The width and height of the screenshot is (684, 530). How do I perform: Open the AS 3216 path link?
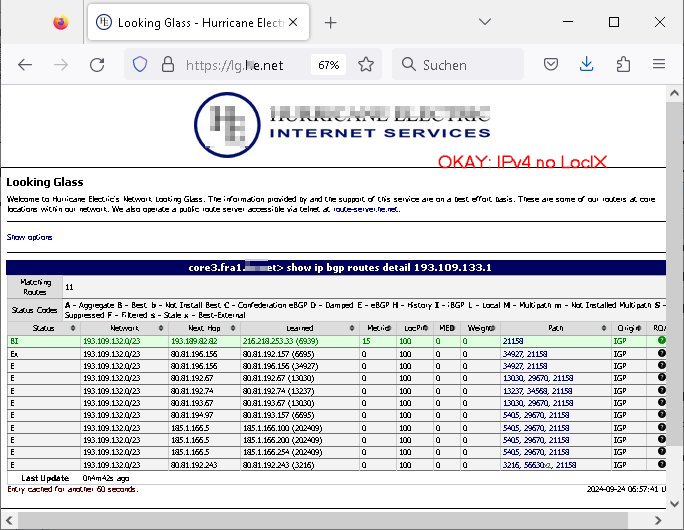click(x=511, y=465)
